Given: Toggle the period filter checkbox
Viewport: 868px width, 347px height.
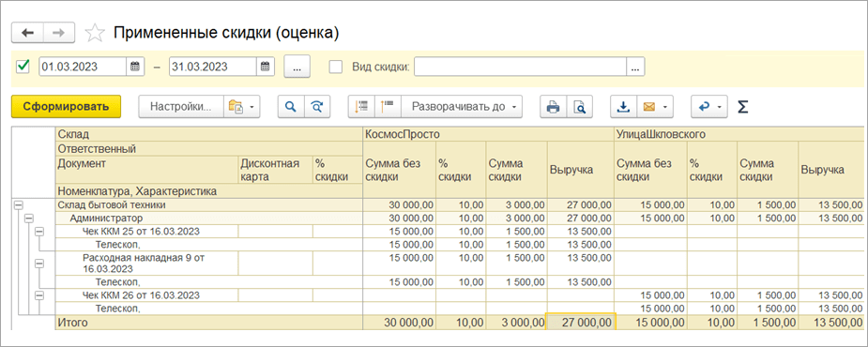Looking at the screenshot, I should pyautogui.click(x=23, y=67).
